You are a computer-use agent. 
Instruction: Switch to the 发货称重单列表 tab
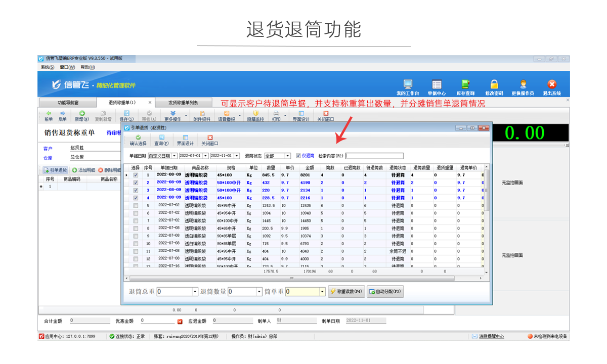183,103
